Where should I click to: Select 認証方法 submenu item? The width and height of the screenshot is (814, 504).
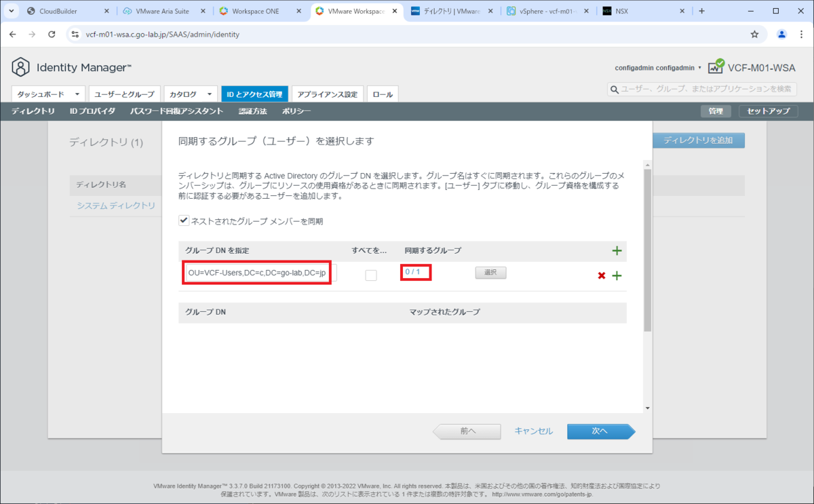[252, 111]
